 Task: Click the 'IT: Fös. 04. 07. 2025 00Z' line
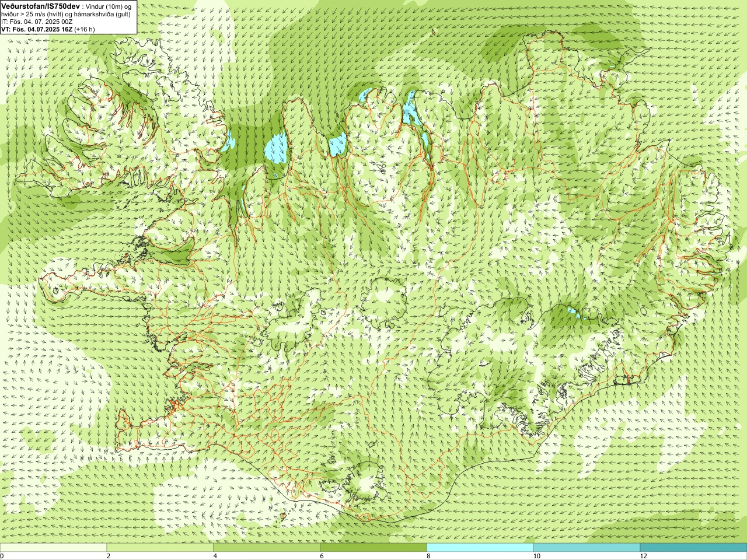37,22
